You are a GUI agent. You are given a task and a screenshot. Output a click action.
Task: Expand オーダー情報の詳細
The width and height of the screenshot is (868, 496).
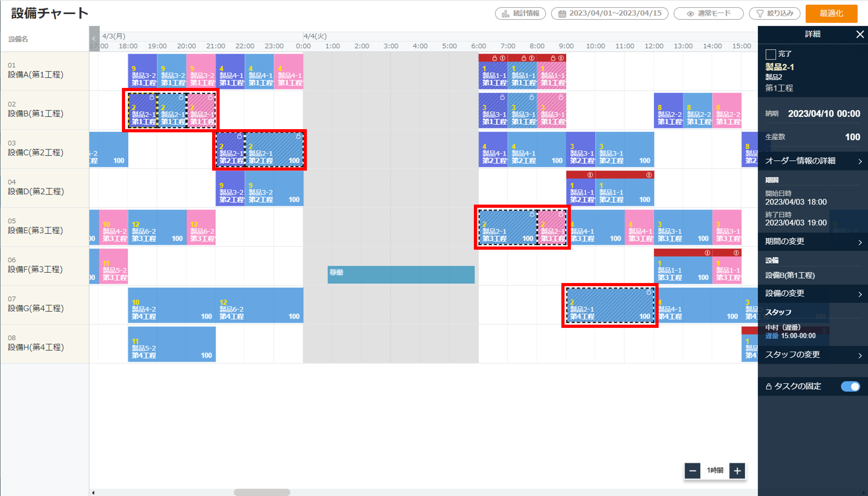coord(813,161)
